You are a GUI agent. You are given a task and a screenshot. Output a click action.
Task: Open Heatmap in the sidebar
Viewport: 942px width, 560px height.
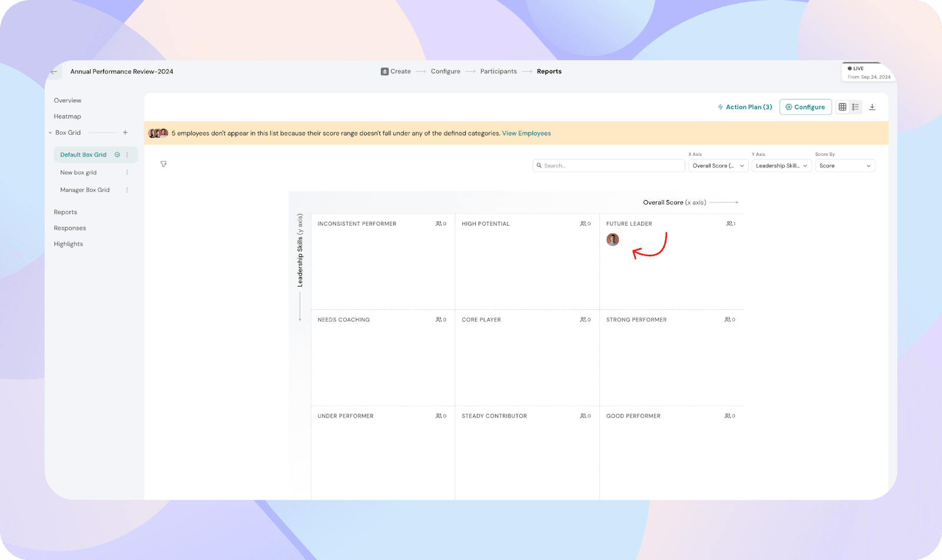pos(68,116)
